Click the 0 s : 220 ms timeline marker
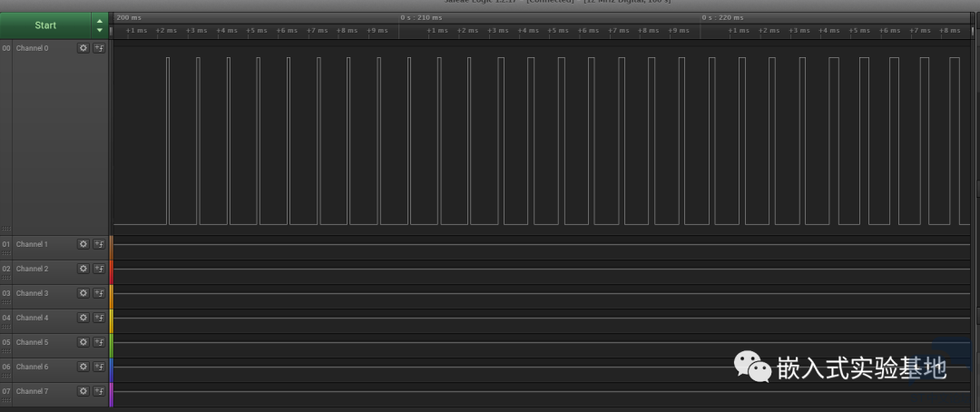The image size is (980, 412). click(722, 17)
